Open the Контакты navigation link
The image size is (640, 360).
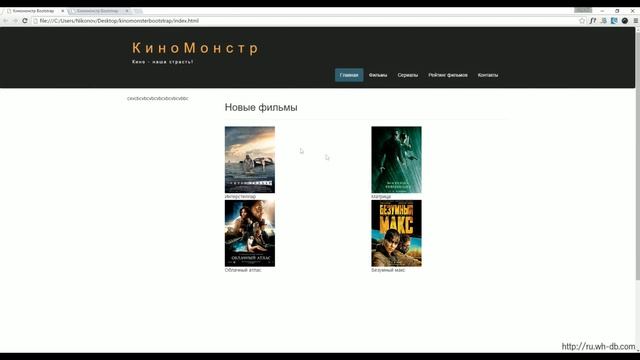click(x=488, y=75)
